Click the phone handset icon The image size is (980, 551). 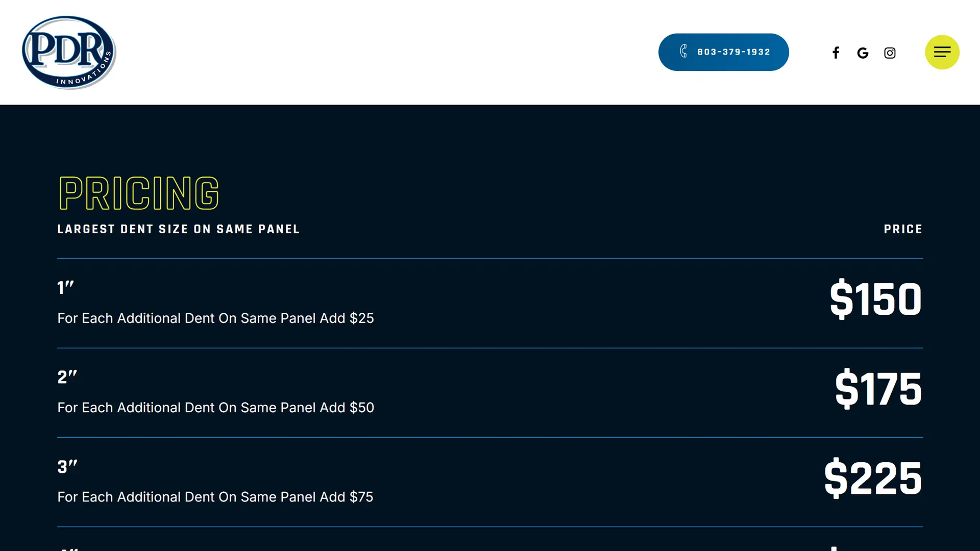[x=683, y=51]
